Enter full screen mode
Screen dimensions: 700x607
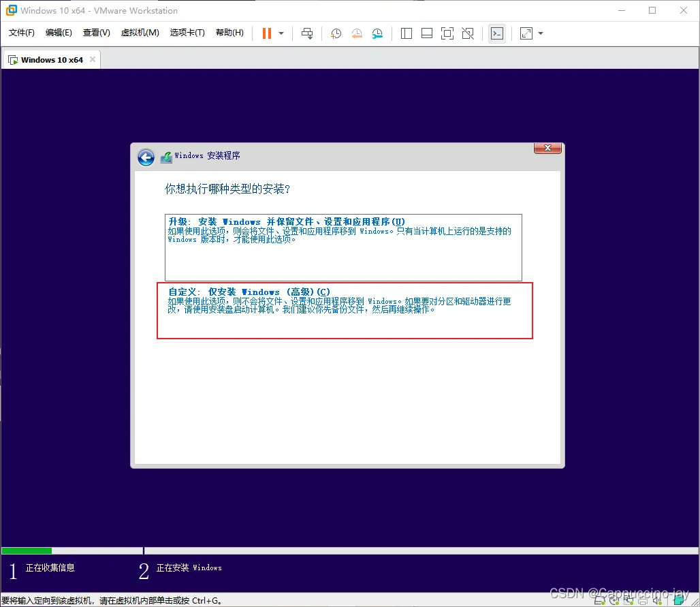pyautogui.click(x=447, y=33)
